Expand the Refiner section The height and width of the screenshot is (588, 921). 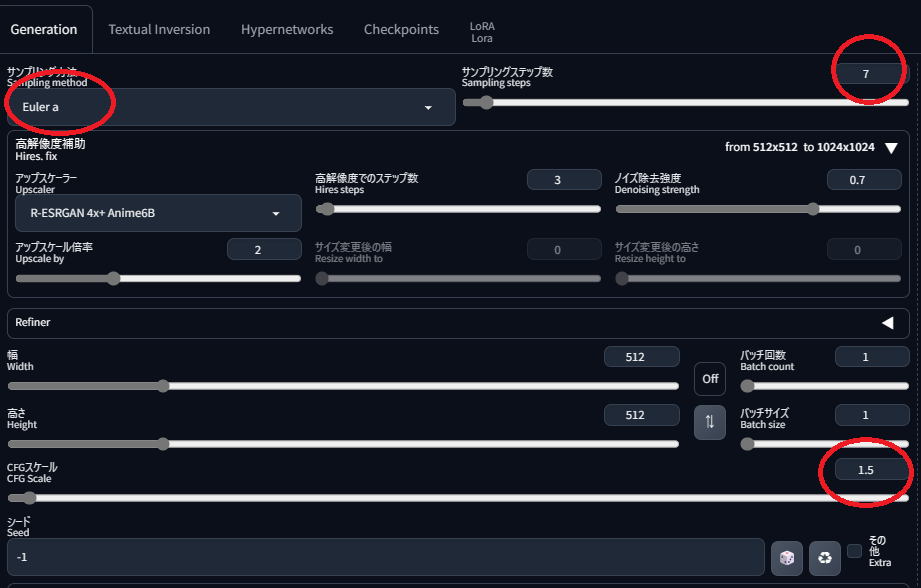(887, 323)
